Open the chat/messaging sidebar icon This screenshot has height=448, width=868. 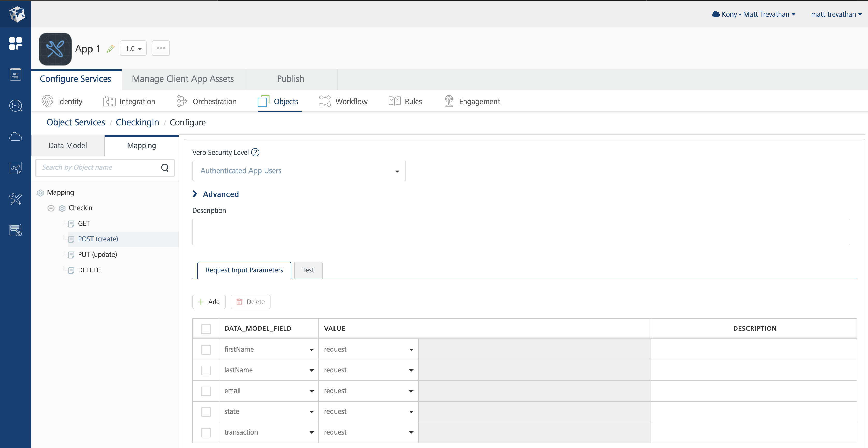coord(15,105)
